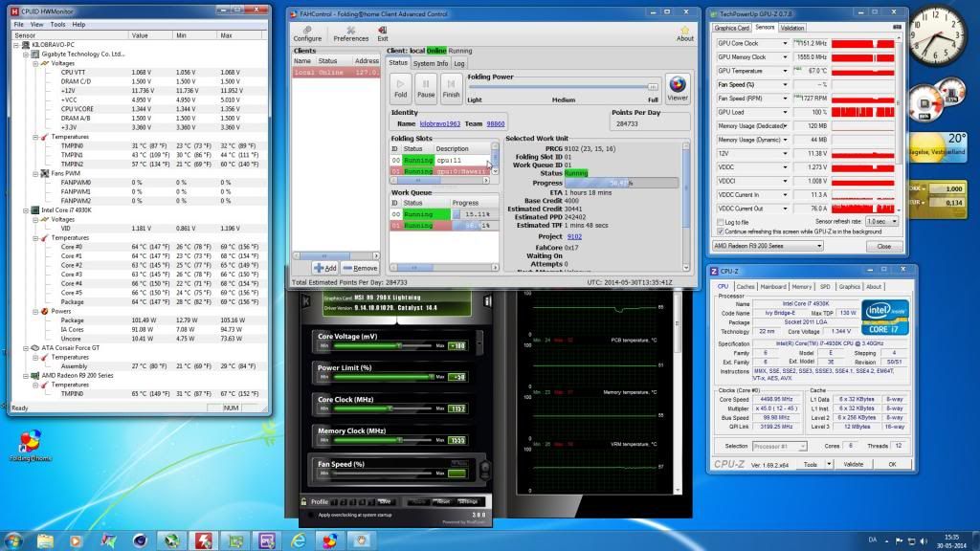Viewport: 980px width, 551px height.
Task: Collapse Fans PWM node in HWMonitor
Action: click(x=35, y=174)
